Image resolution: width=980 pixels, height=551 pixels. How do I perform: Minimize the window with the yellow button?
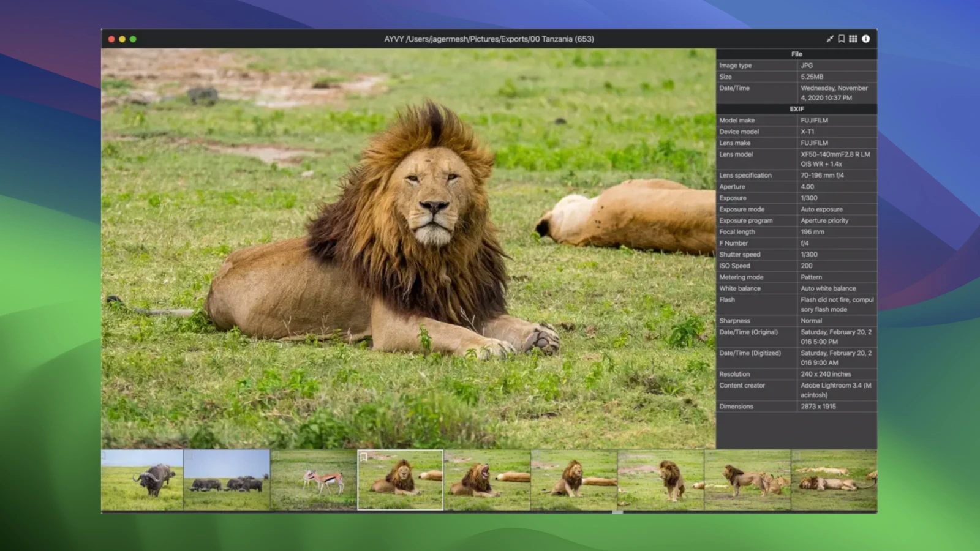click(x=123, y=39)
